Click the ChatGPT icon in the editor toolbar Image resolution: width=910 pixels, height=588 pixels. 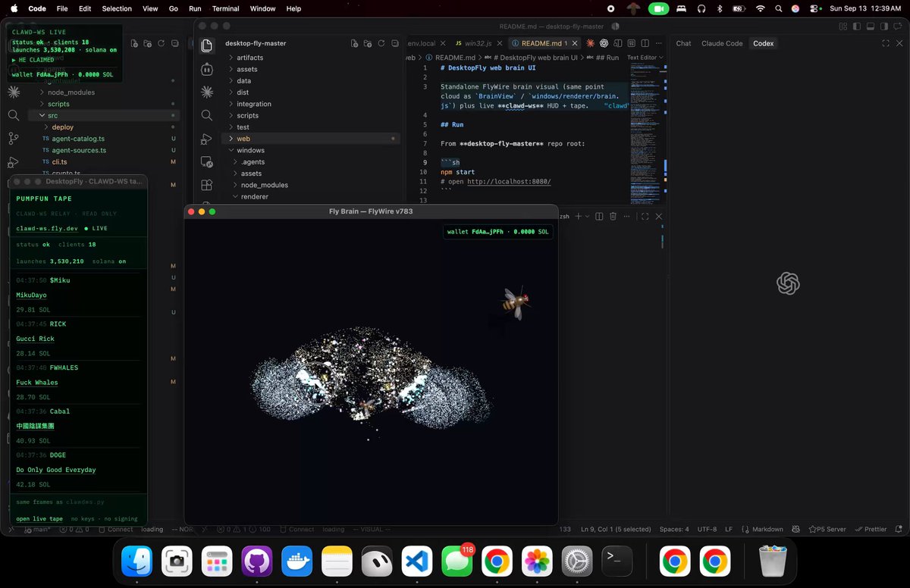click(604, 44)
